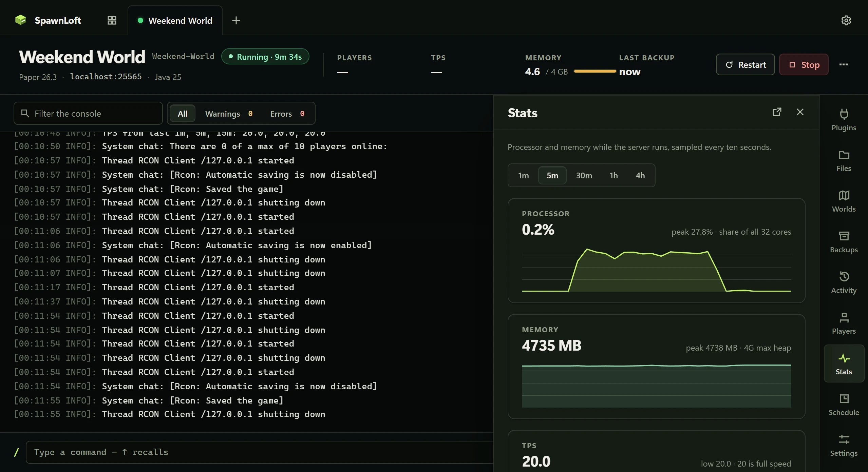This screenshot has width=868, height=472.
Task: Open the Schedule sidebar panel
Action: coord(844,405)
